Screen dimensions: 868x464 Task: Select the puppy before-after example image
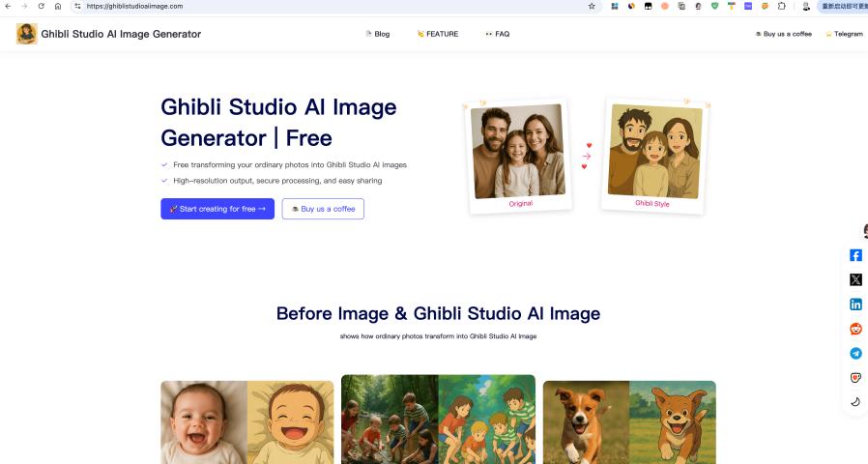(x=629, y=421)
